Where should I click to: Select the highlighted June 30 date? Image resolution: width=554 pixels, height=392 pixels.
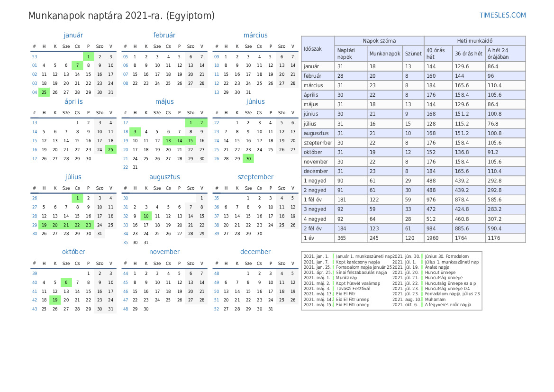(x=248, y=159)
